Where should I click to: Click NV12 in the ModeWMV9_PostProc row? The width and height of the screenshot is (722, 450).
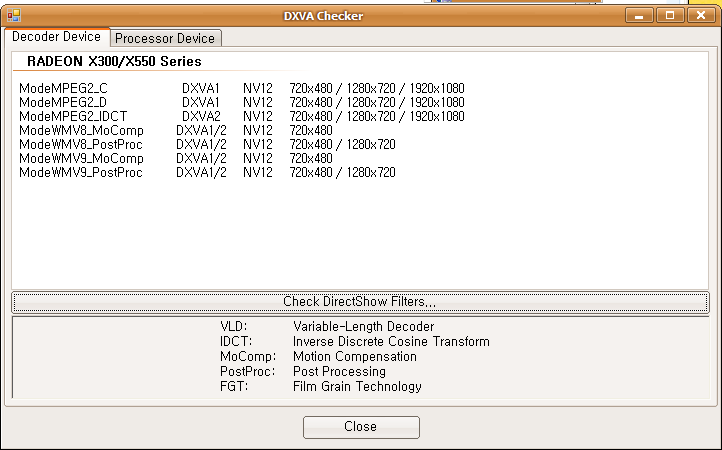(258, 173)
